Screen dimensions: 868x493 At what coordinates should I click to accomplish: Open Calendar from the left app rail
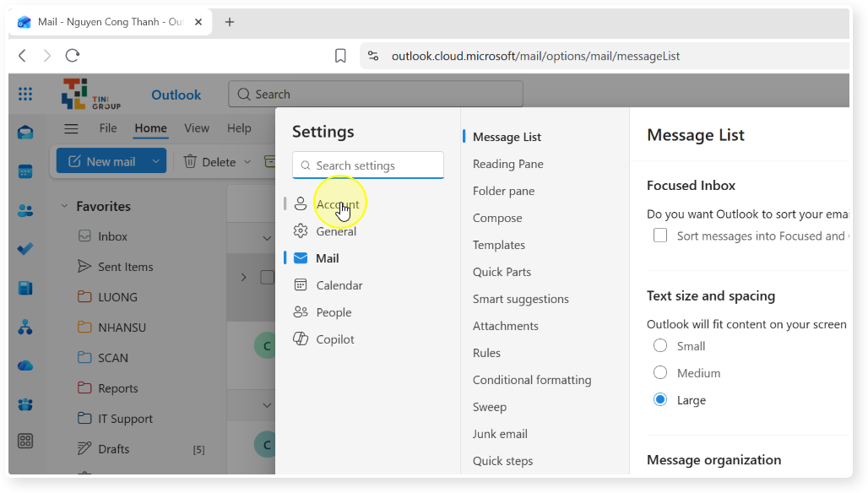tap(25, 172)
